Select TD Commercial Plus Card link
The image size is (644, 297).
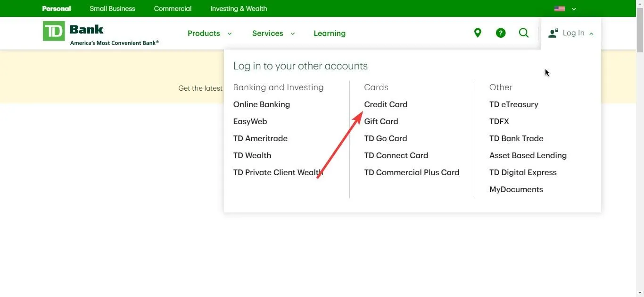click(412, 172)
